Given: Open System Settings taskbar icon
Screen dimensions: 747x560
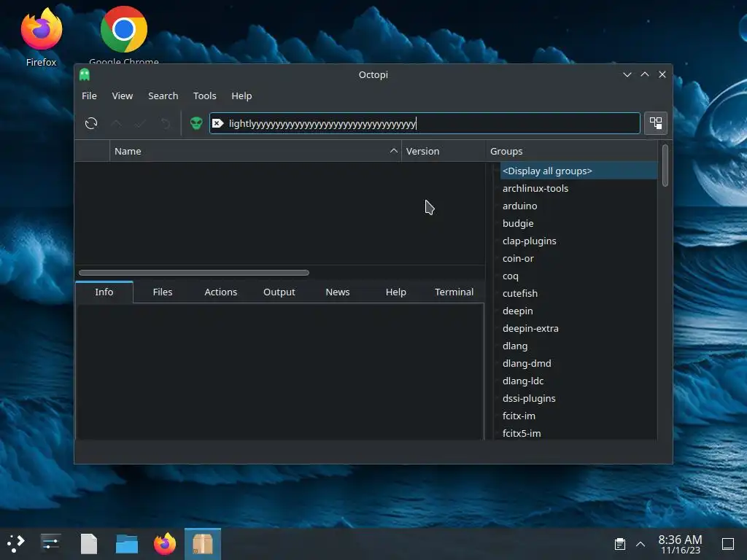Looking at the screenshot, I should [50, 543].
